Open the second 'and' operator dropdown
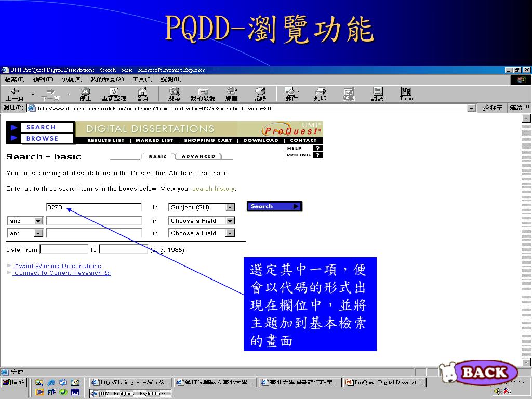 (38, 233)
